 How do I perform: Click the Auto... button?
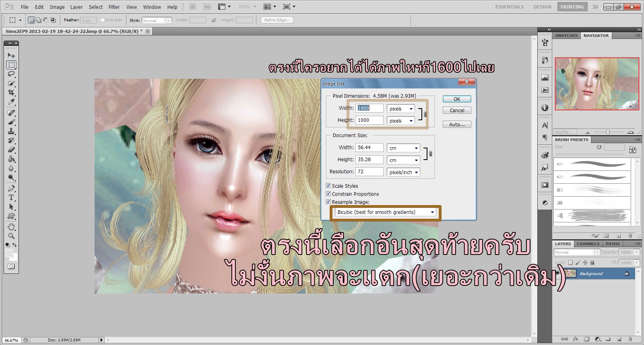tap(457, 125)
